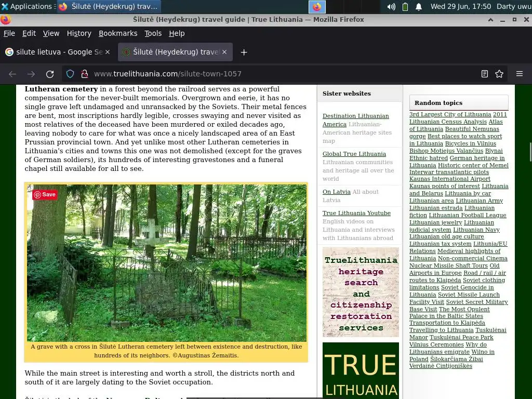This screenshot has height=399, width=532.
Task: Open Interwar transatlantic pilots link
Action: pyautogui.click(x=449, y=172)
